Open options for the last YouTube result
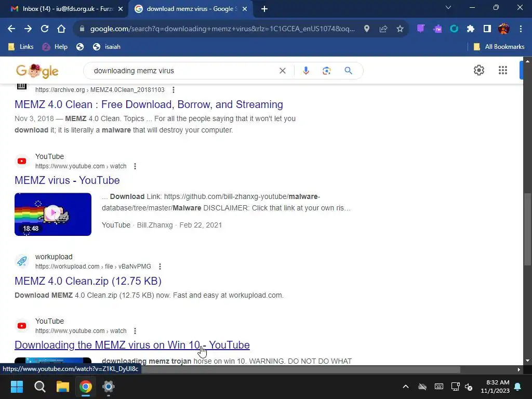This screenshot has height=399, width=532. coord(135,331)
